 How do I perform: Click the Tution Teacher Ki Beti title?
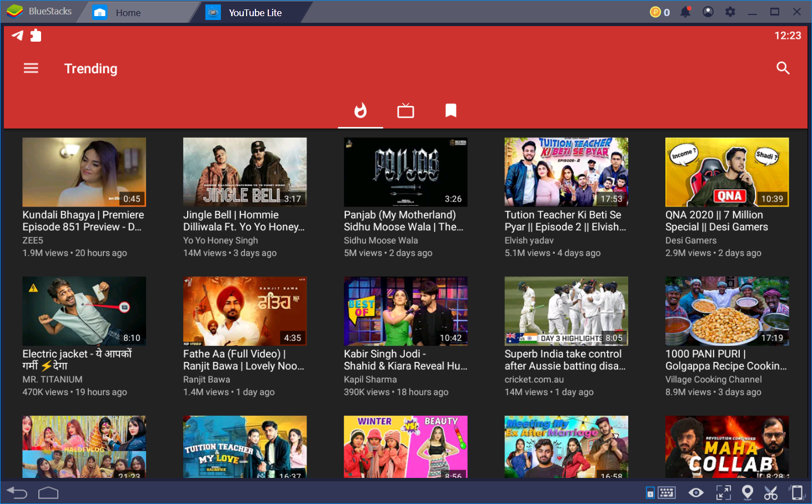pyautogui.click(x=565, y=221)
